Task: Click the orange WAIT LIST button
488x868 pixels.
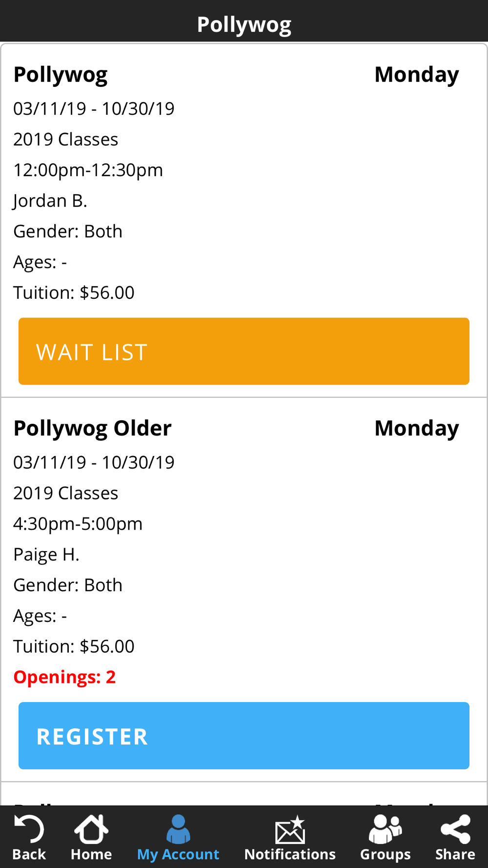Action: pos(244,351)
